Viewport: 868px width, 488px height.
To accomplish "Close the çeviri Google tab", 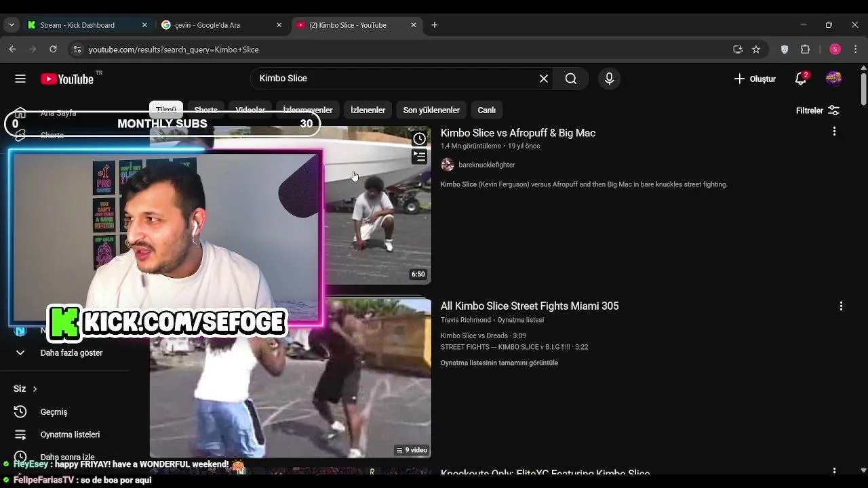I will pos(279,25).
